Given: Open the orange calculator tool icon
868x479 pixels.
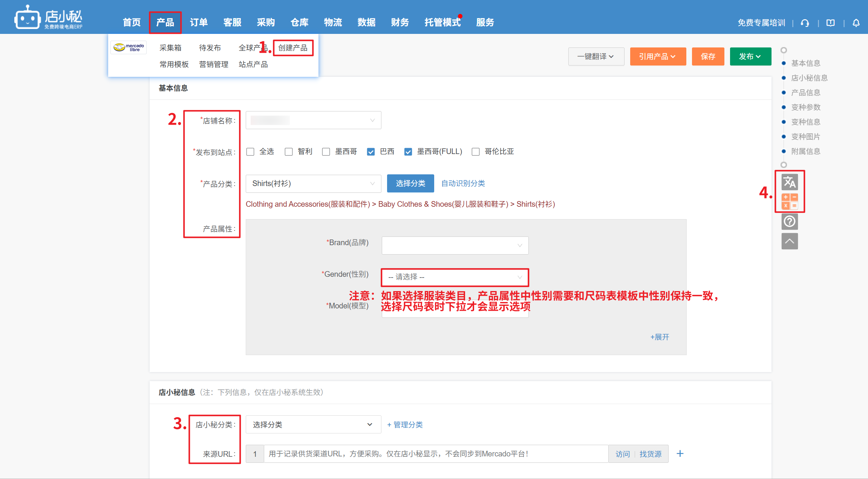Looking at the screenshot, I should coord(789,201).
